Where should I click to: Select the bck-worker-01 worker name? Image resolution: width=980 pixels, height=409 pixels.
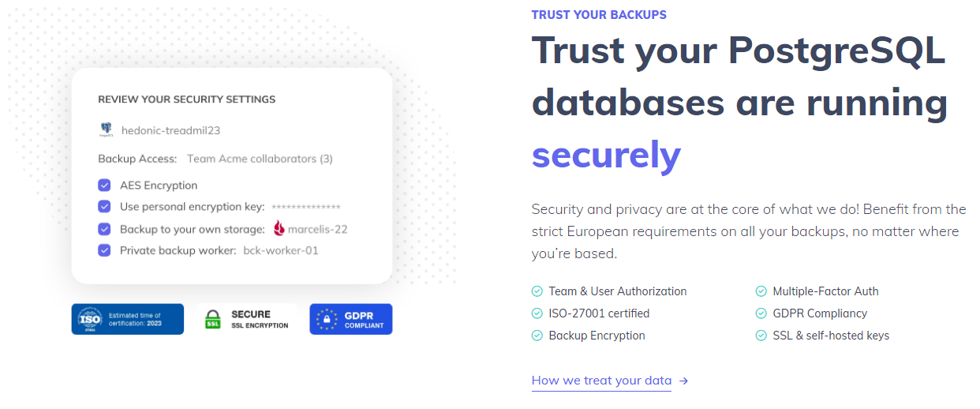281,250
